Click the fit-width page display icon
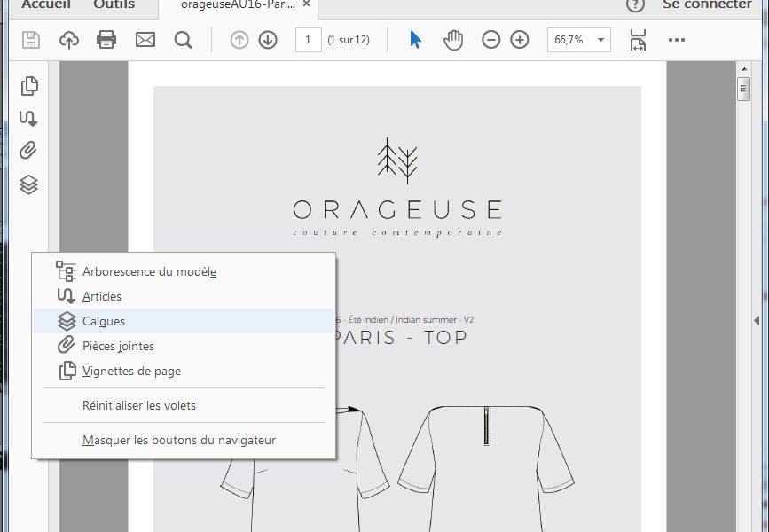The width and height of the screenshot is (769, 532). (x=638, y=40)
